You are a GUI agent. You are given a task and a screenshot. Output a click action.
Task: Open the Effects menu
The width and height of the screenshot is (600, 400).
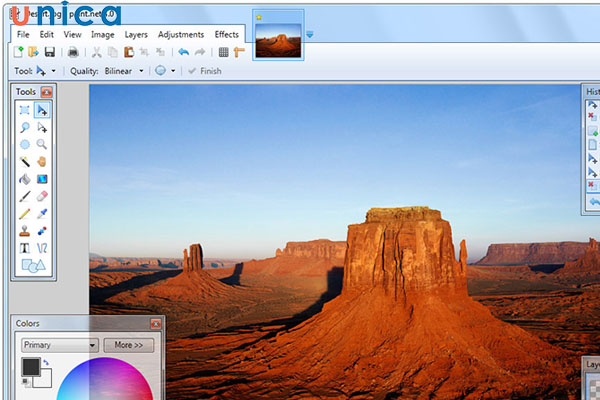227,34
